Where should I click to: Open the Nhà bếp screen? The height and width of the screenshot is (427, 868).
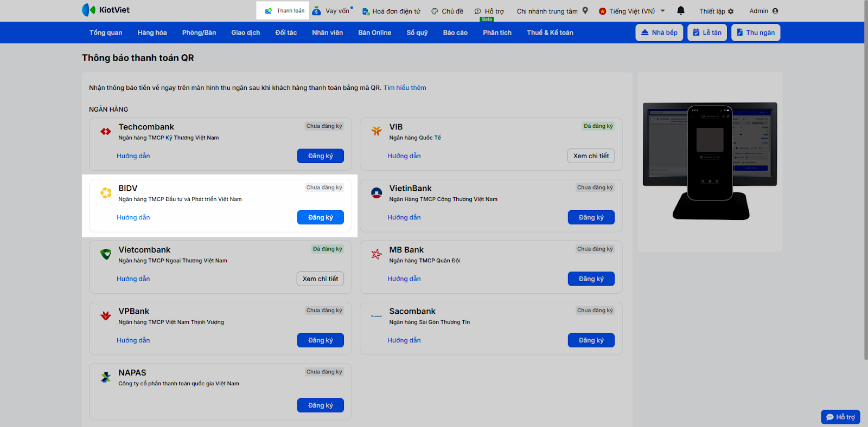pyautogui.click(x=659, y=33)
